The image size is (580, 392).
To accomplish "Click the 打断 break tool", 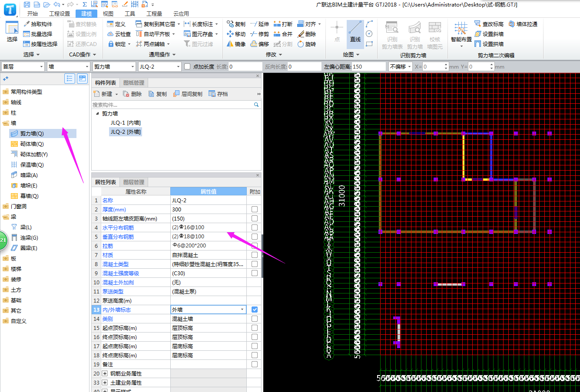I will point(283,24).
